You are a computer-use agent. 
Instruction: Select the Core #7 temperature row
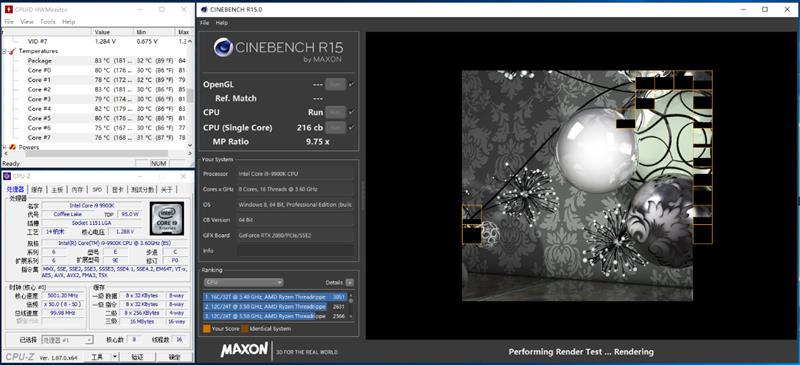point(94,137)
